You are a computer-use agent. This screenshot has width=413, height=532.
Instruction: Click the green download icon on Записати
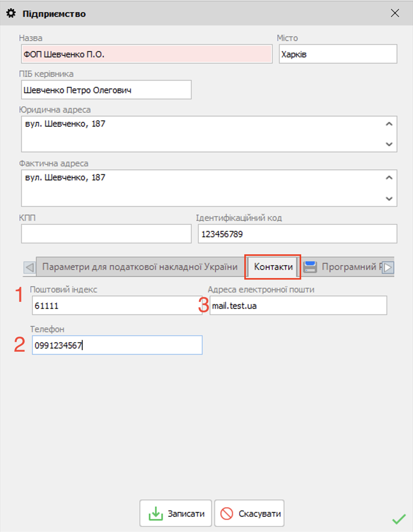156,513
